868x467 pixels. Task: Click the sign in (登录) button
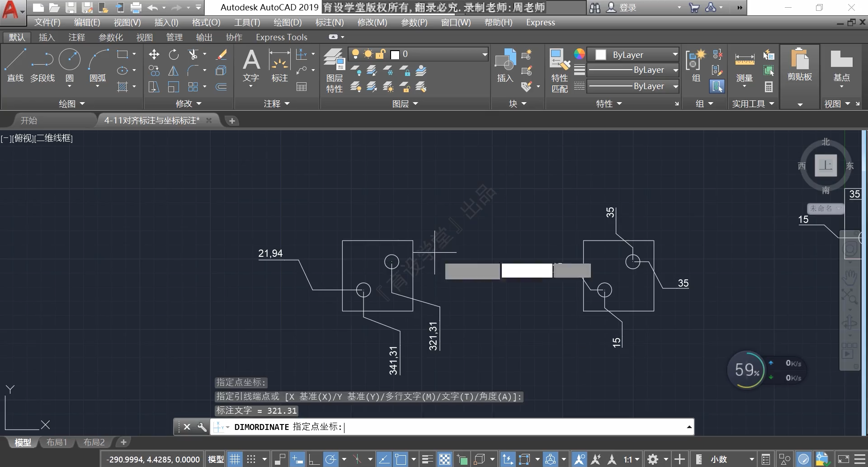click(x=622, y=7)
